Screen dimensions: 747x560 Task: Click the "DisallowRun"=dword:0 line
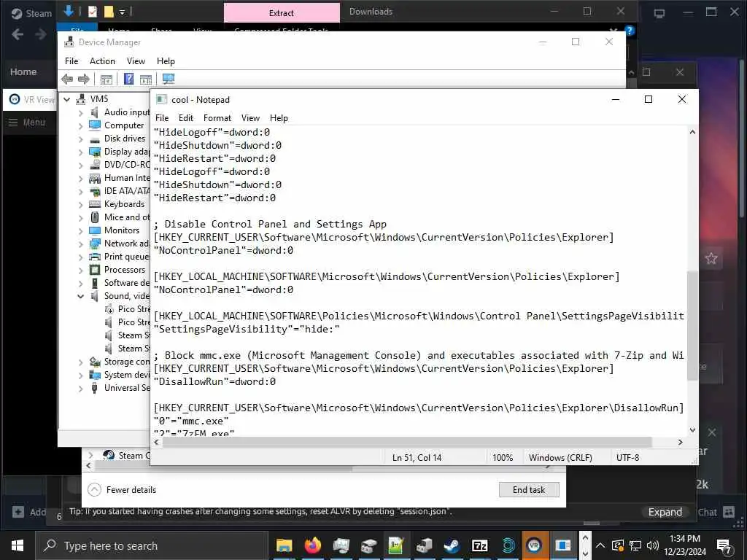[x=215, y=381]
